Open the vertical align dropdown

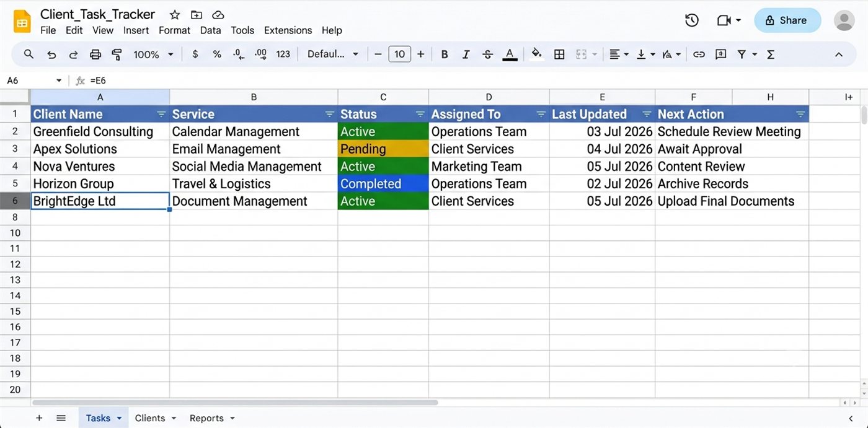(x=645, y=55)
